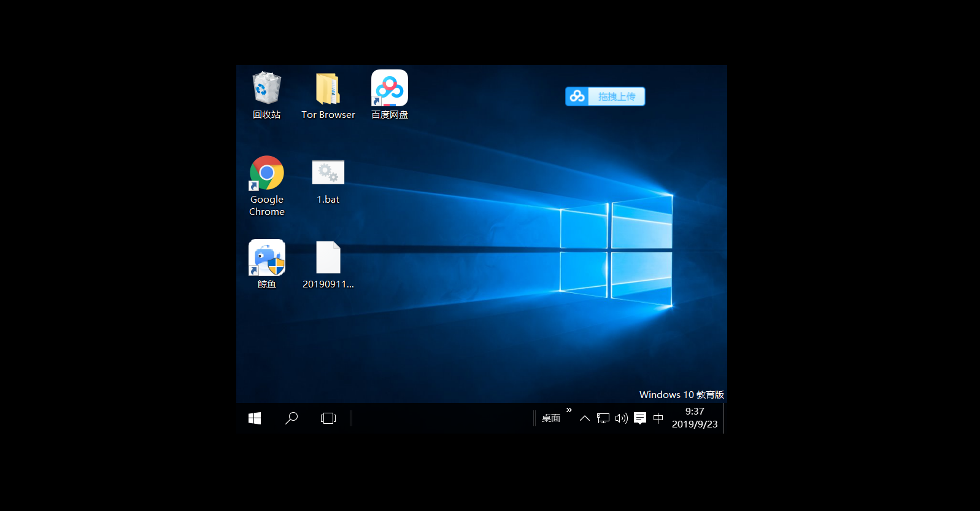Open the taskbar search magnifier
Viewport: 980px width, 511px height.
coord(291,418)
